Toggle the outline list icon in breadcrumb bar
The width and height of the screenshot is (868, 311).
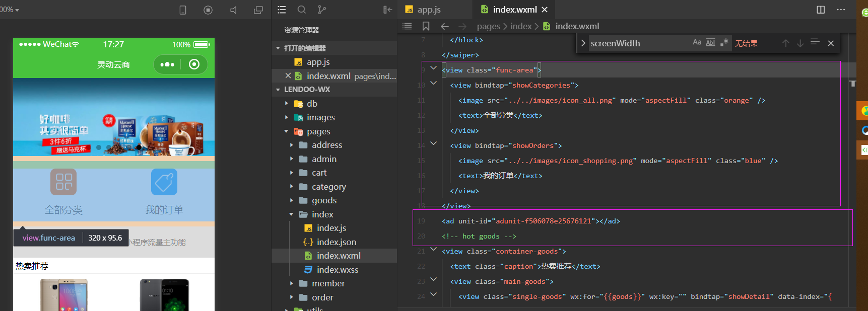pos(408,26)
